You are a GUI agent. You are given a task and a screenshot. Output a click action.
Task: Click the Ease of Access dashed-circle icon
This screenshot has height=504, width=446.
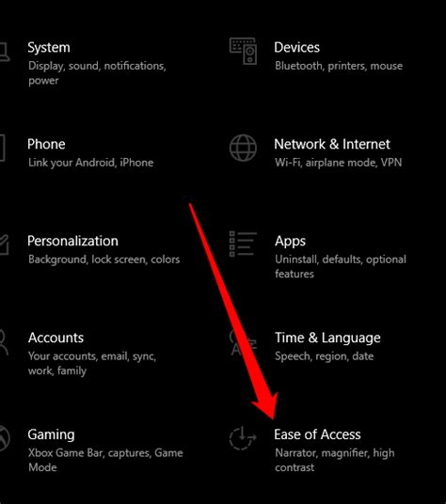[243, 438]
